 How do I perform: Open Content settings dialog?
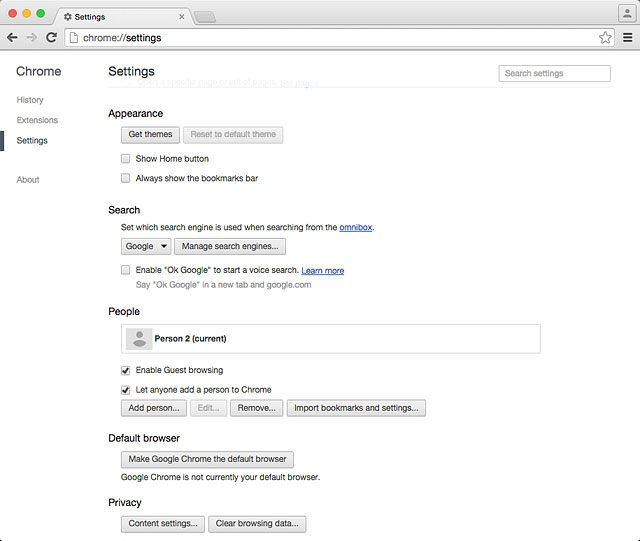[163, 524]
